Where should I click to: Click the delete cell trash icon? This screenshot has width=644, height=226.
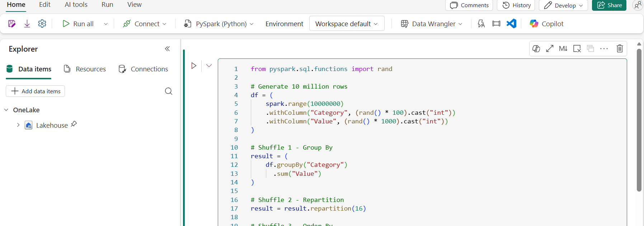[620, 48]
